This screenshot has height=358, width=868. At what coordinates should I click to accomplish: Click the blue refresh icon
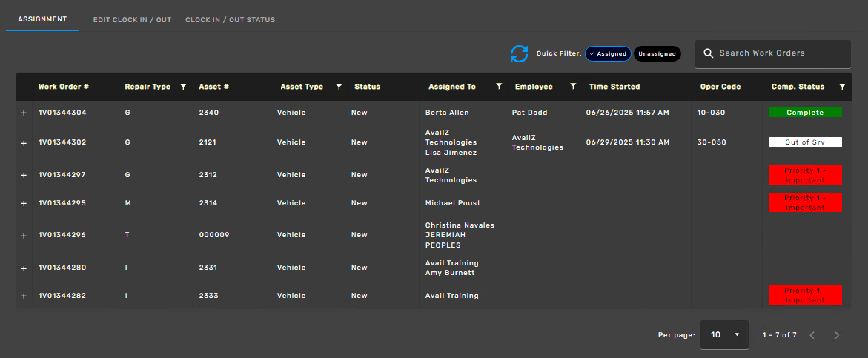click(519, 54)
